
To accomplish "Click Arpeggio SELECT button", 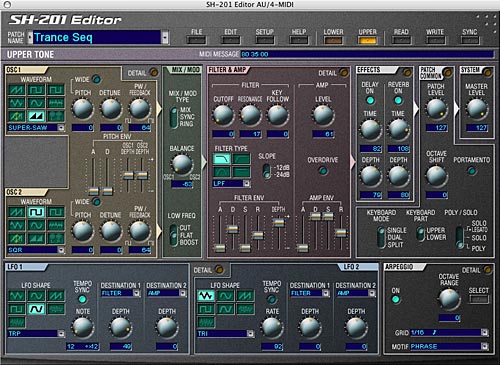I will coord(479,299).
